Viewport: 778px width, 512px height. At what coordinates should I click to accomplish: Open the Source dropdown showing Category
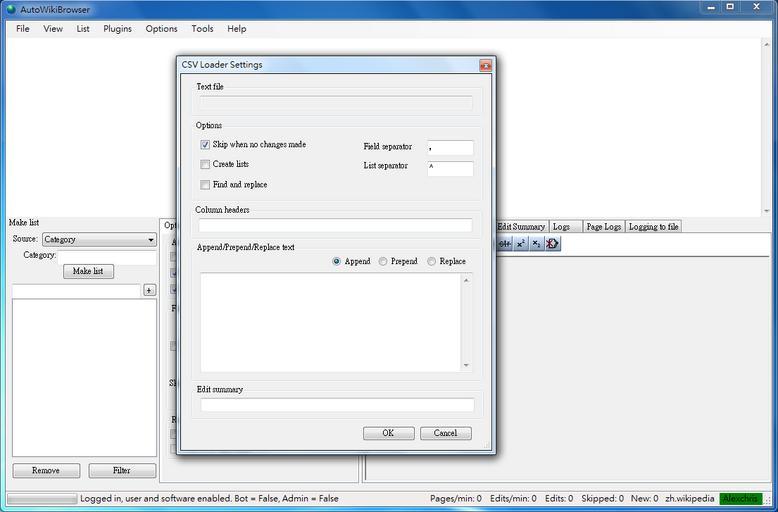(x=98, y=240)
